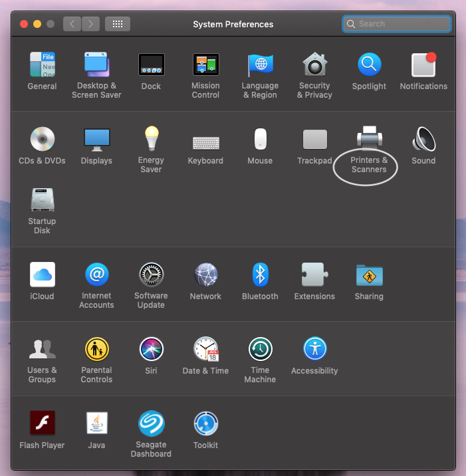Open Energy Saver settings
Image resolution: width=466 pixels, height=476 pixels.
(151, 138)
